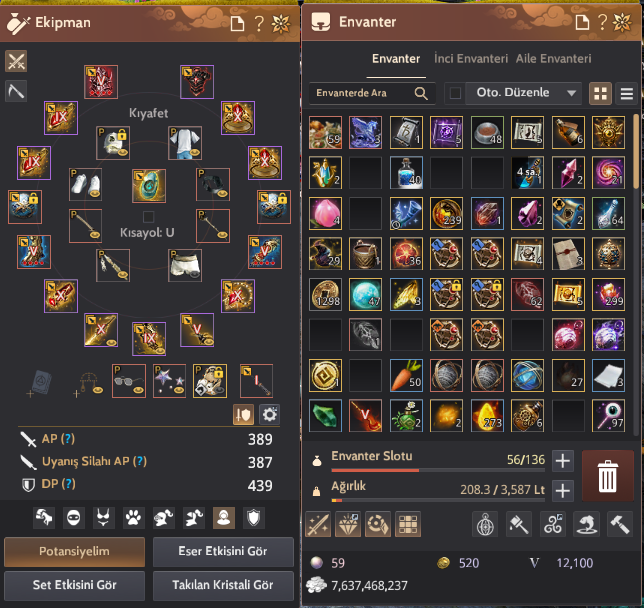Open the İnci Envanteri tab
The width and height of the screenshot is (644, 608).
click(471, 59)
